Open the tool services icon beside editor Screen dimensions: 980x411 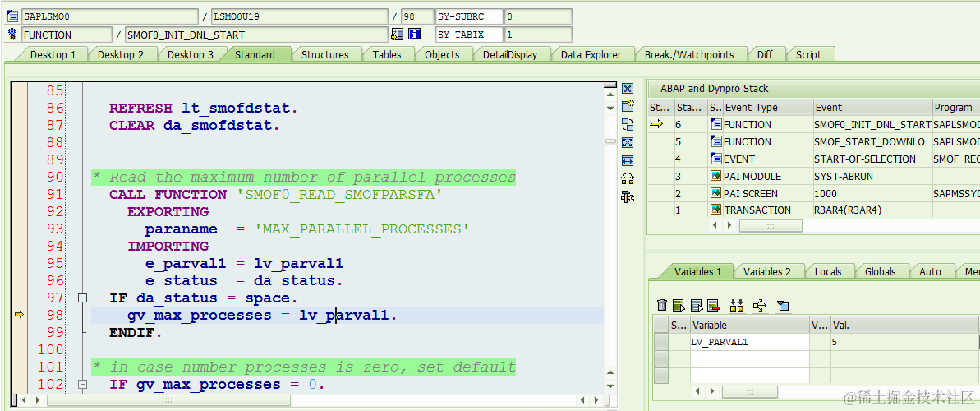[628, 197]
